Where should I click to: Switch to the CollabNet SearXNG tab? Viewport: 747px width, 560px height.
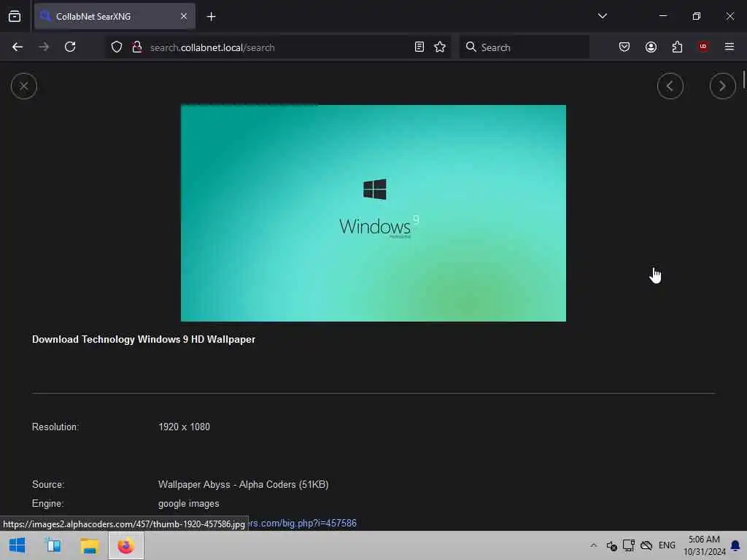(x=115, y=17)
